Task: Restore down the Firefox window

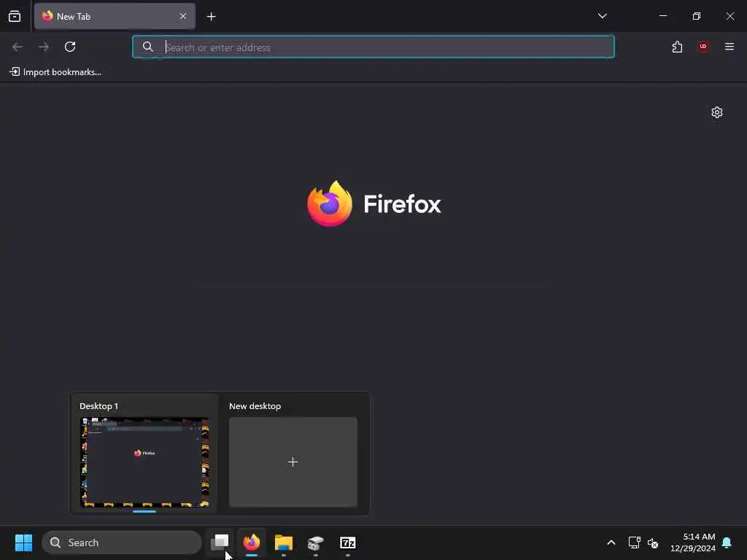Action: pyautogui.click(x=697, y=16)
